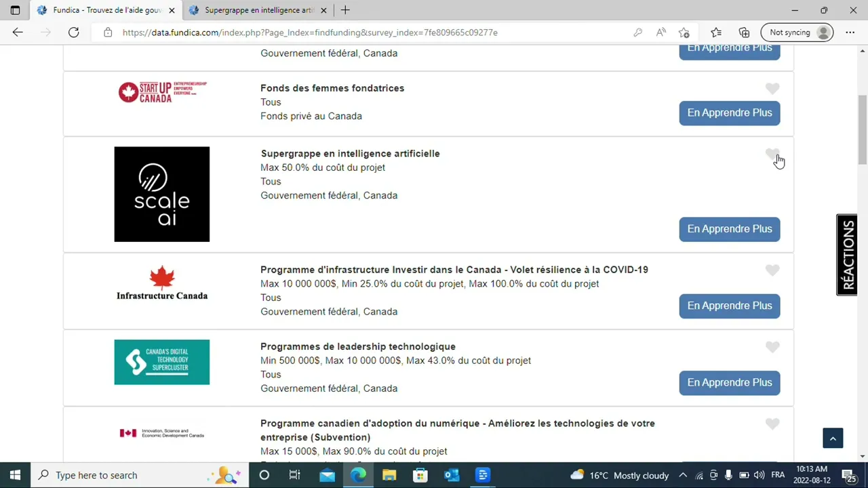Open the blue document app on taskbar
Image resolution: width=868 pixels, height=488 pixels.
[x=483, y=475]
